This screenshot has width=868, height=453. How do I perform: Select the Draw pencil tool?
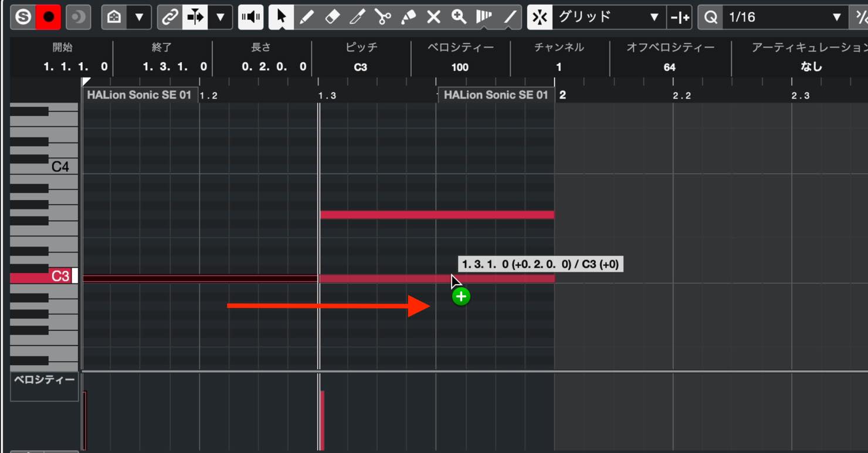[x=307, y=17]
